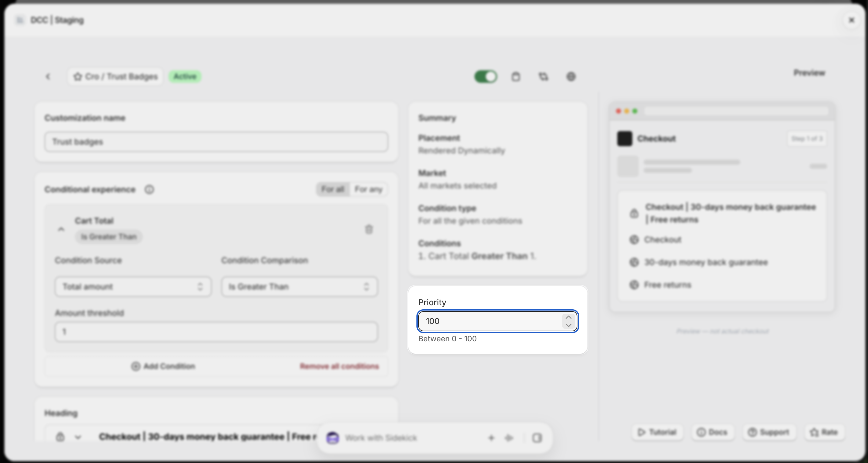The image size is (868, 463).
Task: Click the lock icon beside the preview heading
Action: (x=634, y=214)
